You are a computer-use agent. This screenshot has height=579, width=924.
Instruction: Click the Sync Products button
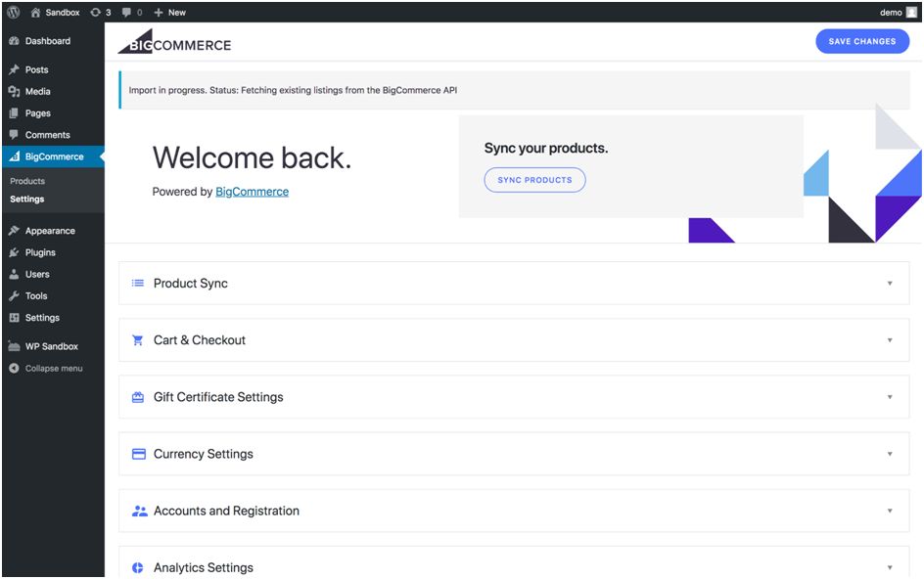pyautogui.click(x=535, y=180)
